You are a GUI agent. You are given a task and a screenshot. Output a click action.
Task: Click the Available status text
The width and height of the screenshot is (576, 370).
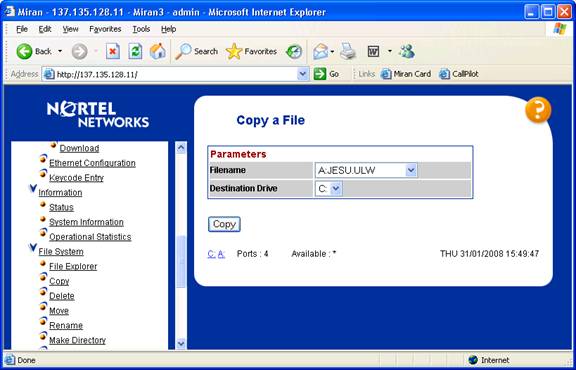pyautogui.click(x=314, y=254)
